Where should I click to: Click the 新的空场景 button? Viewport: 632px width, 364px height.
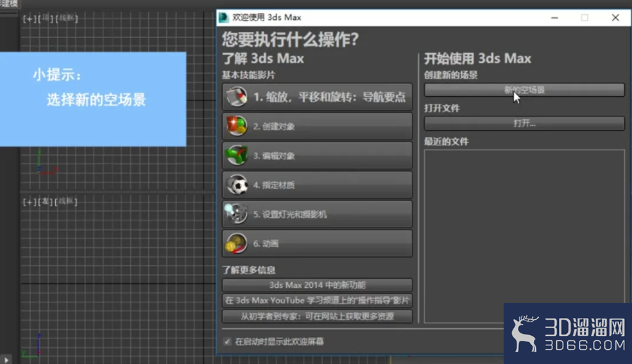click(x=524, y=90)
